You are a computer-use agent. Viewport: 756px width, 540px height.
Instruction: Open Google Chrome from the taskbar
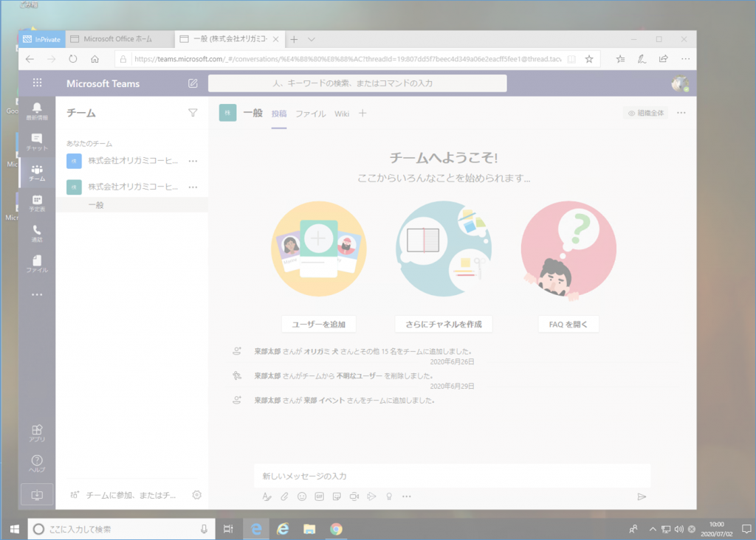pyautogui.click(x=336, y=528)
